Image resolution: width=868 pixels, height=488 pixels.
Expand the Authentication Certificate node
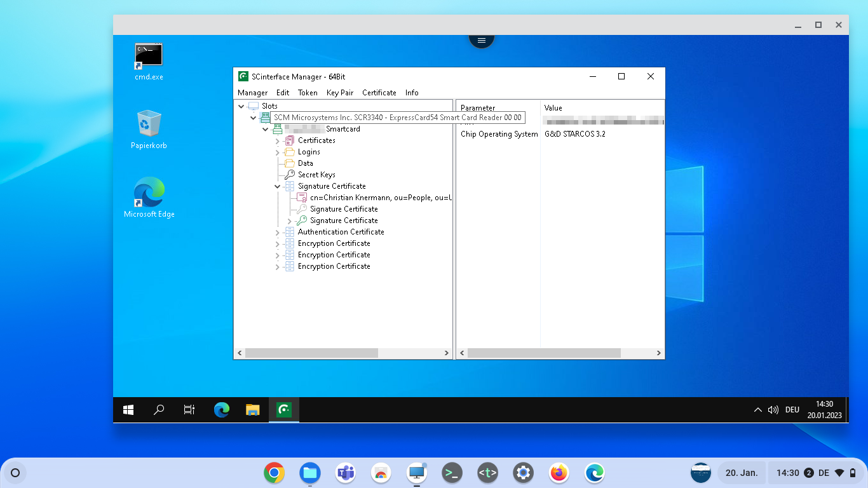point(277,232)
